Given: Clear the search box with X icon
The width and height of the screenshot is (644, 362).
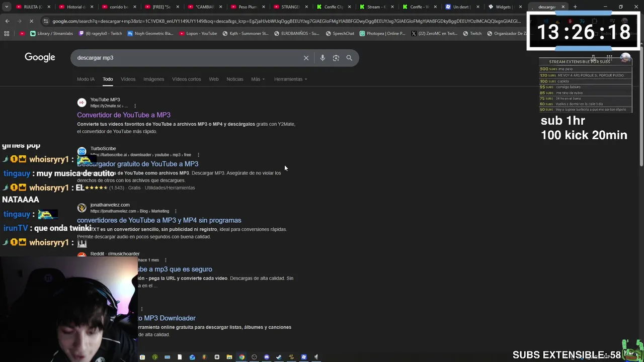Looking at the screenshot, I should tap(306, 58).
